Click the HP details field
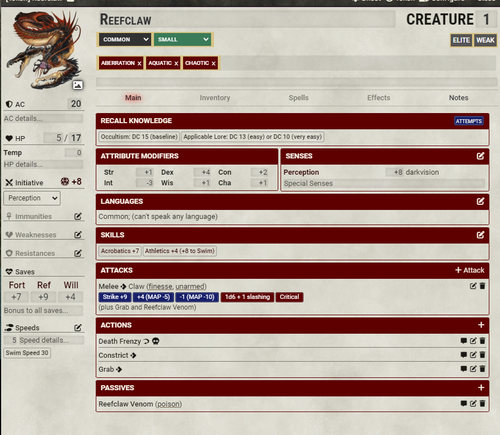The width and height of the screenshot is (500, 435). click(x=43, y=164)
